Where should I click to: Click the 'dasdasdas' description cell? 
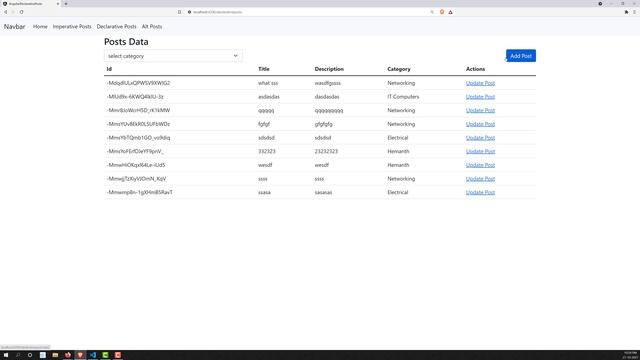tap(327, 97)
